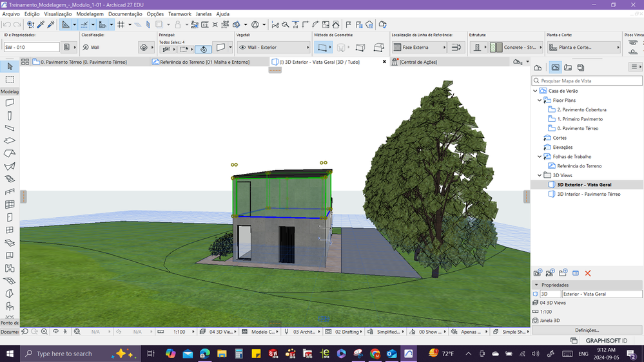
Task: Click the Inject Parameters syringe icon
Action: click(x=51, y=24)
